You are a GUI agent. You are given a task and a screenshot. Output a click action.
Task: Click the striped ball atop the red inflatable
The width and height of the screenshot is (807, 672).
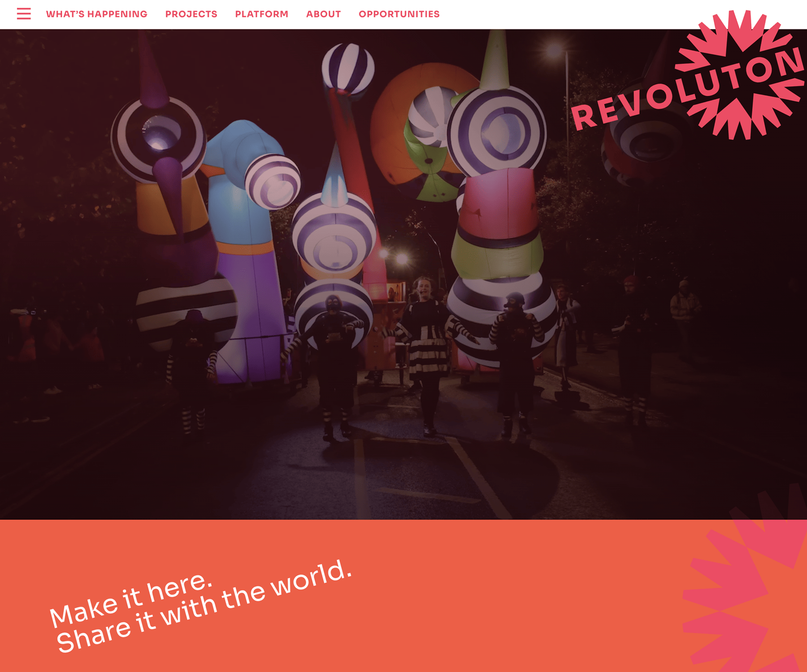pyautogui.click(x=348, y=67)
